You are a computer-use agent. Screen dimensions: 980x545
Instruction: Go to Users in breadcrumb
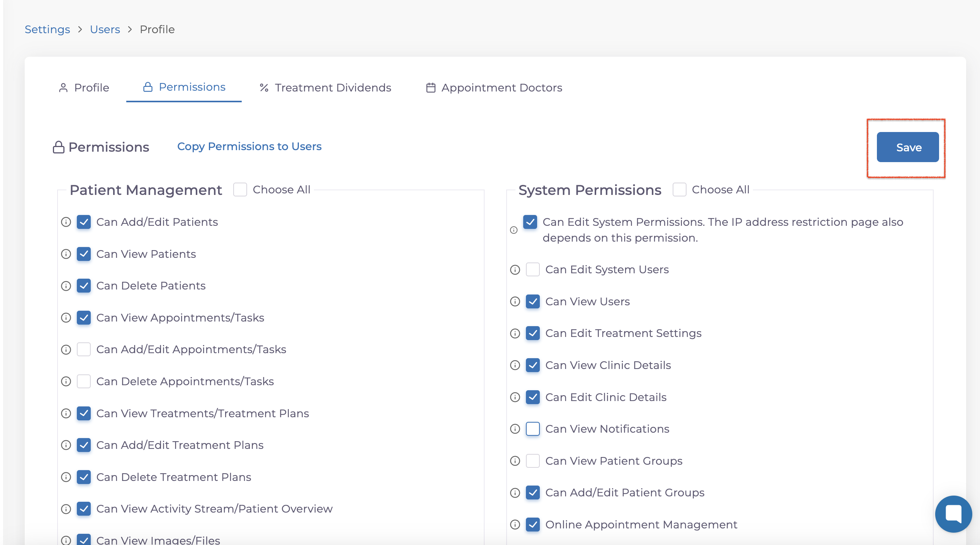[105, 29]
